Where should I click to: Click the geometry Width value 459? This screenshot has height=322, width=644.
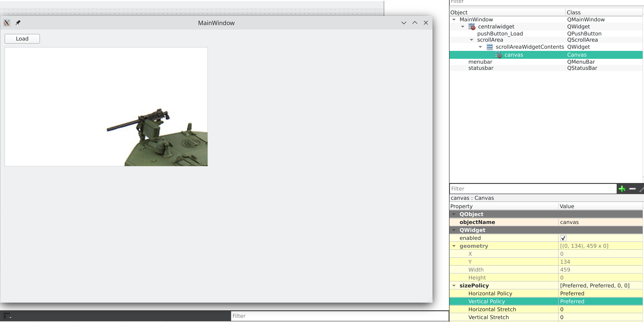pos(600,270)
